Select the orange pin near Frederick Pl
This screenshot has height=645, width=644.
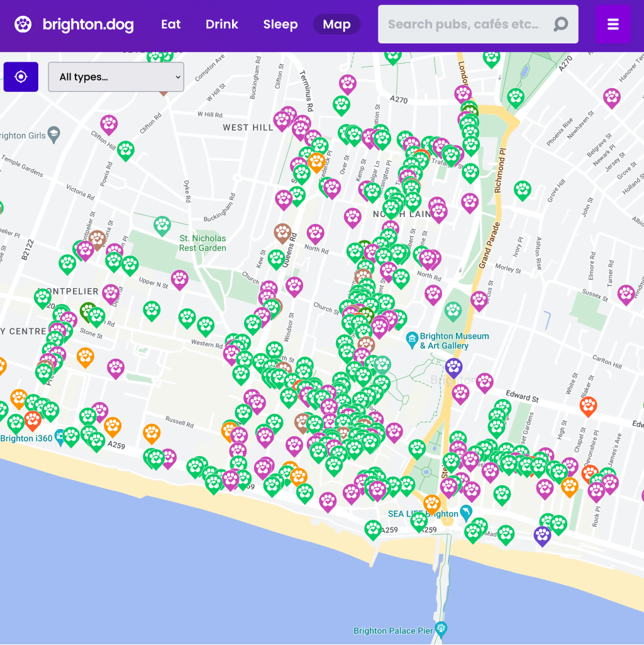[316, 162]
